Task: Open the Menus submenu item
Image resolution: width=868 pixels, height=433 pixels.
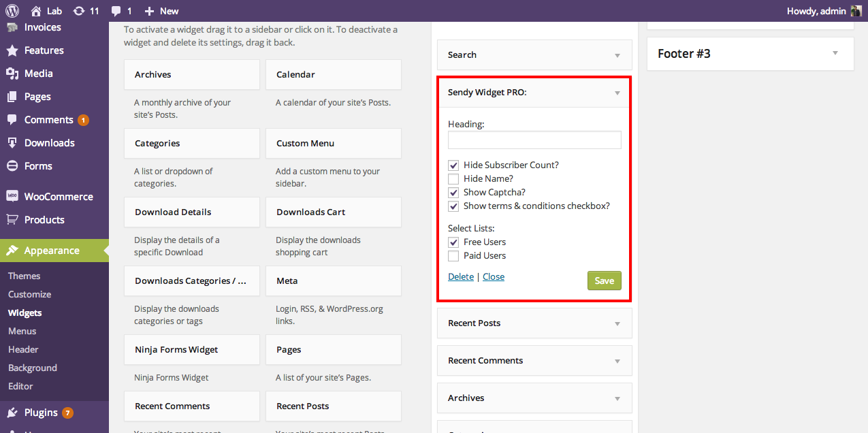Action: (x=22, y=331)
